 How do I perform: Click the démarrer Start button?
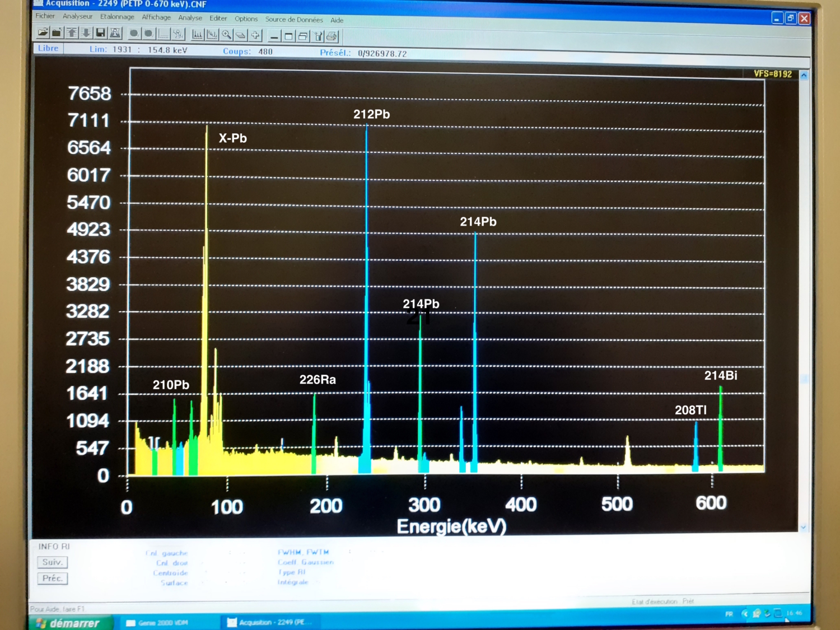tap(70, 623)
